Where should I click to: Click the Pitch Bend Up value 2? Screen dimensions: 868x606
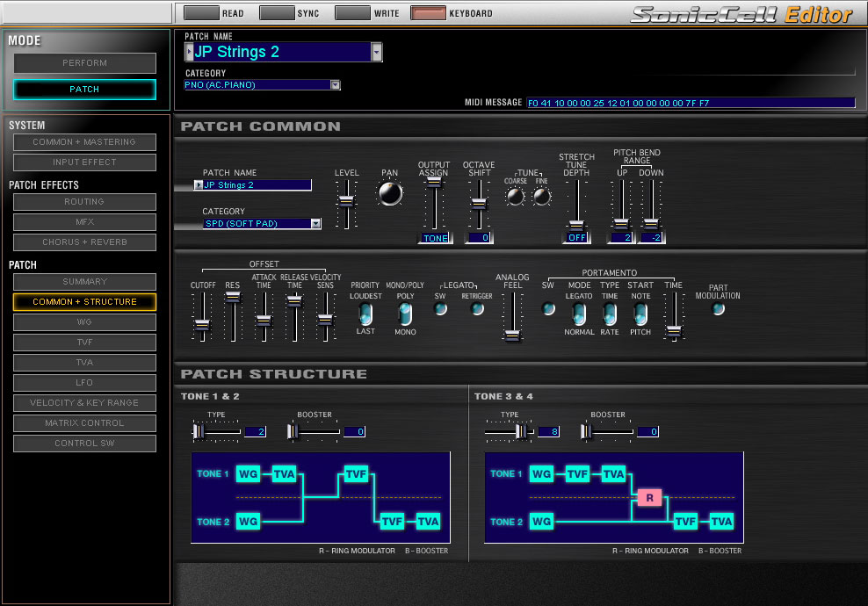(x=621, y=238)
